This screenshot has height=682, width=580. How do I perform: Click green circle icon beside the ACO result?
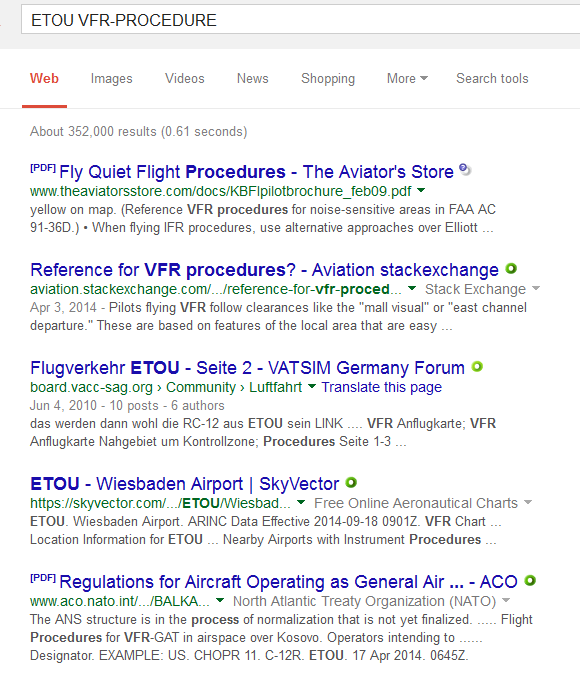pyautogui.click(x=530, y=581)
